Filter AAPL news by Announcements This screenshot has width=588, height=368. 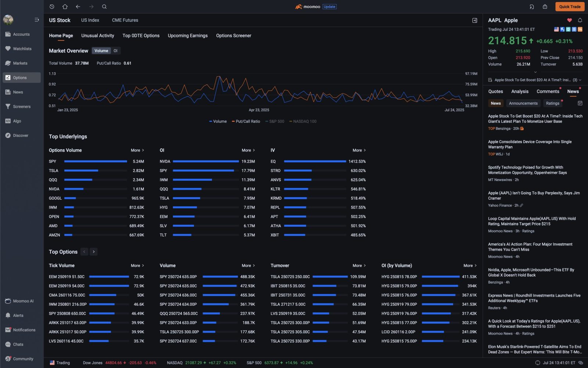point(523,103)
